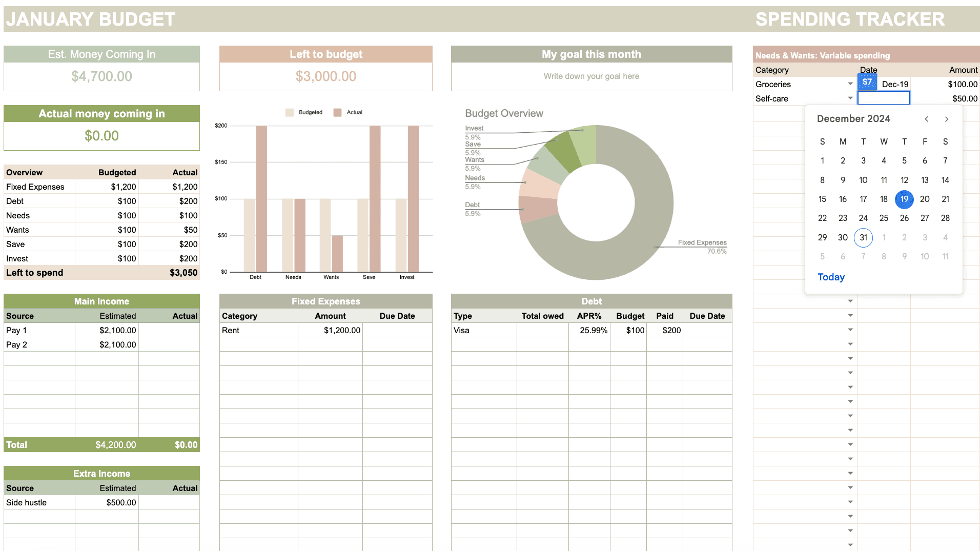Select December 31 in the calendar
The height and width of the screenshot is (551, 980).
[863, 237]
